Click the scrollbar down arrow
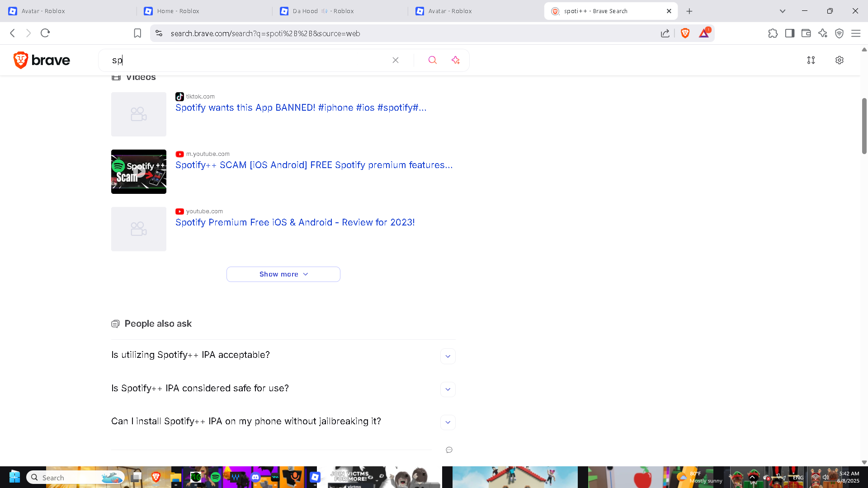This screenshot has height=488, width=868. [864, 462]
